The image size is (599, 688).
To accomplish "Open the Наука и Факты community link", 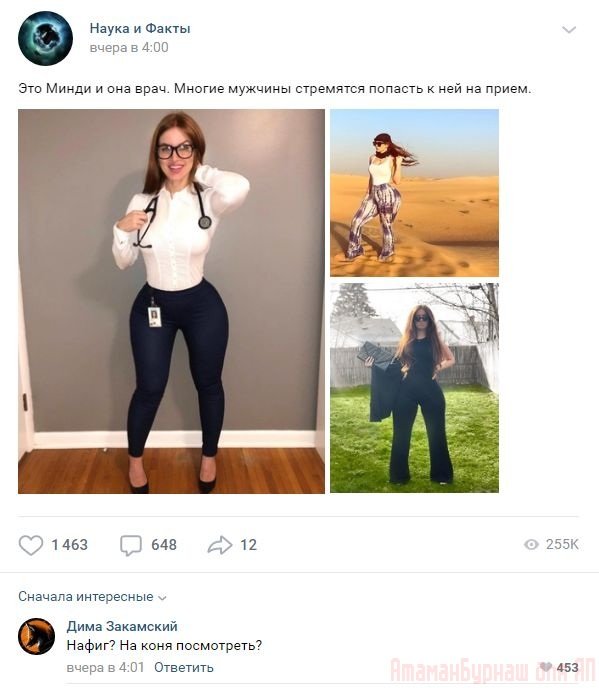I will (x=140, y=29).
